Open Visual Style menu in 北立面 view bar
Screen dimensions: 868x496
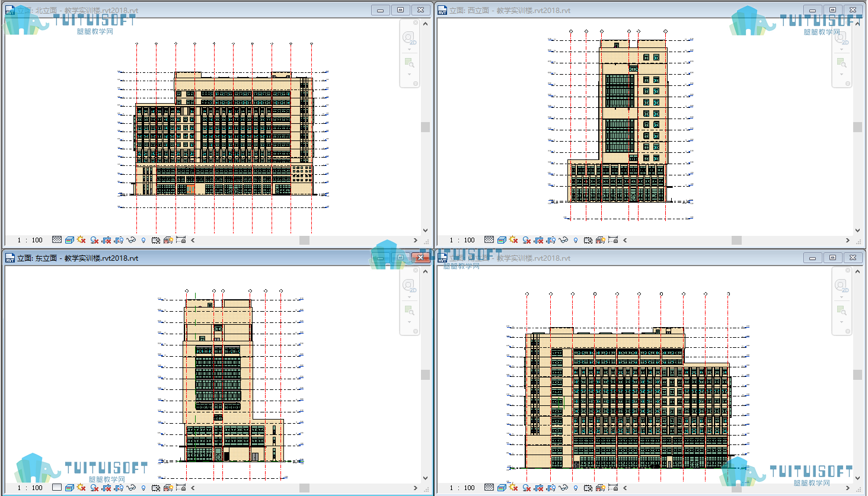click(69, 240)
